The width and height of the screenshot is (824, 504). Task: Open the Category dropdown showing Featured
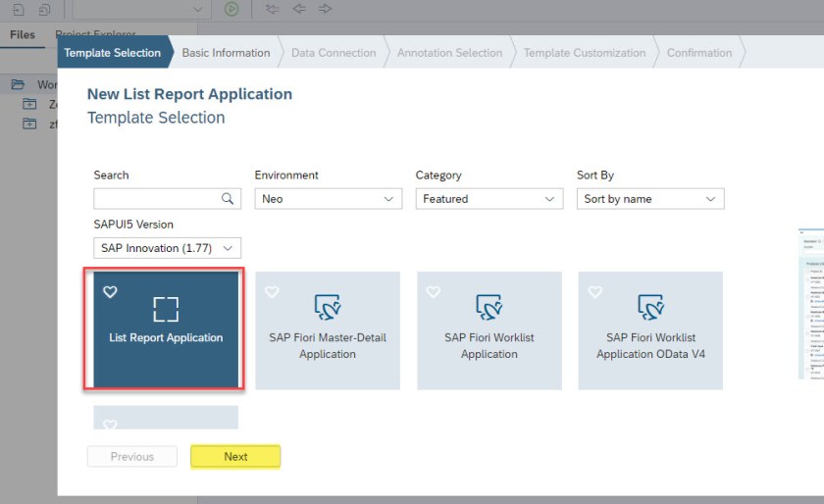point(489,199)
